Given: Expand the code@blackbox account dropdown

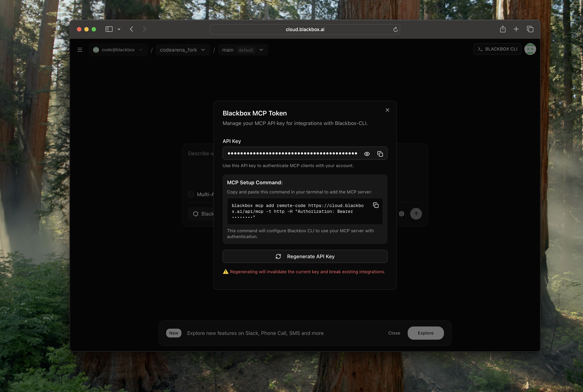Looking at the screenshot, I should pyautogui.click(x=118, y=50).
